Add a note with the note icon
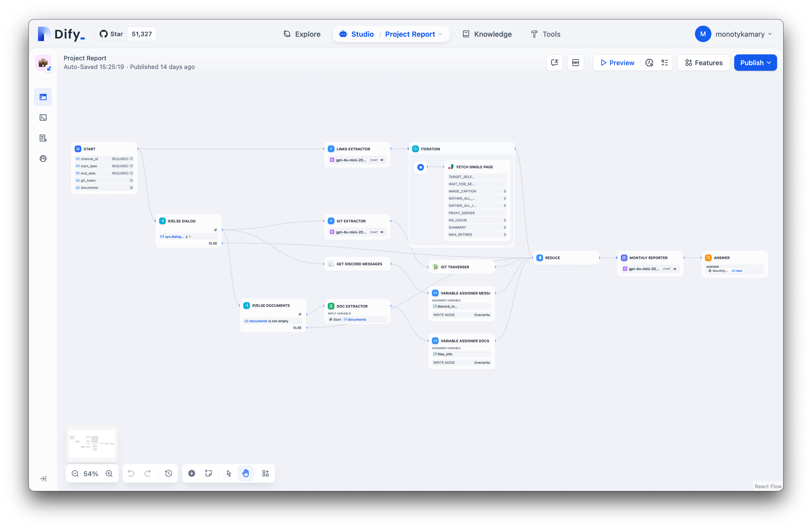 coord(208,473)
